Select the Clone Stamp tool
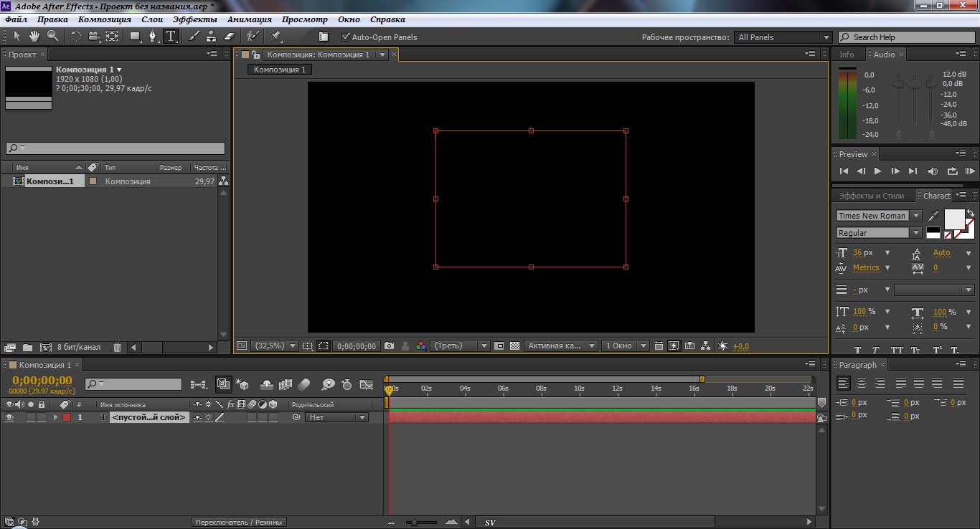The width and height of the screenshot is (980, 529). tap(211, 37)
